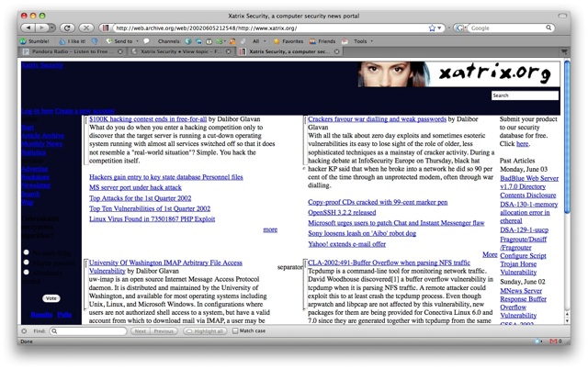
Task: Switch to the Pandora Radio tab
Action: pos(70,51)
